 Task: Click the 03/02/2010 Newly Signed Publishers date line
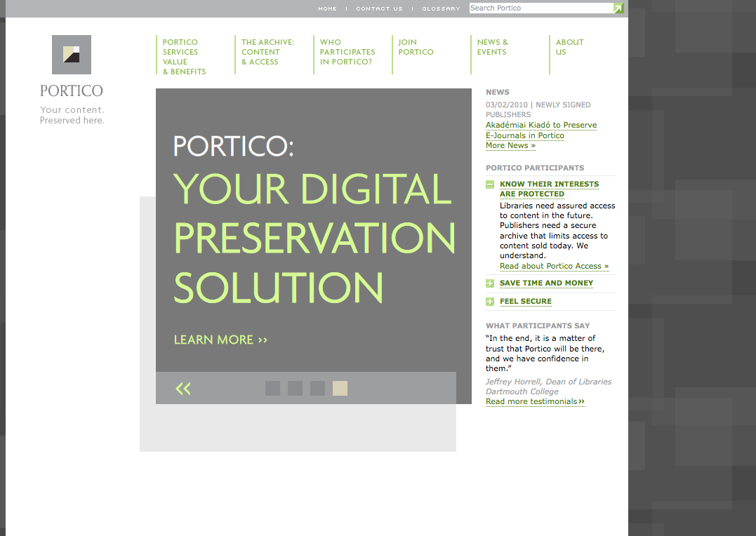click(538, 109)
